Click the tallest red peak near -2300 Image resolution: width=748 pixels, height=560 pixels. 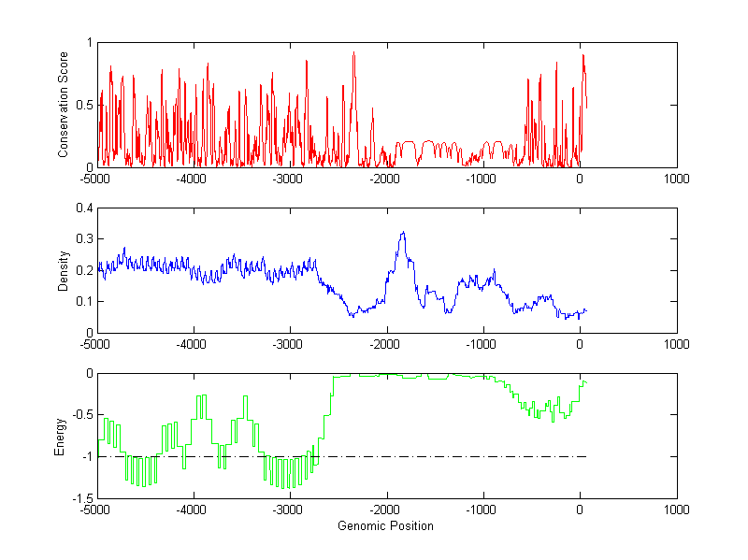pos(353,53)
